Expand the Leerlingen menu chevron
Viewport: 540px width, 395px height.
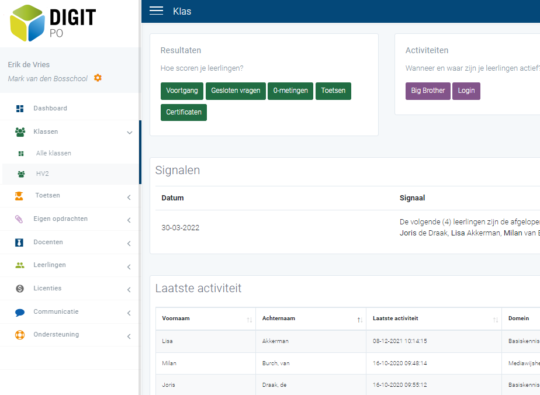[129, 267]
